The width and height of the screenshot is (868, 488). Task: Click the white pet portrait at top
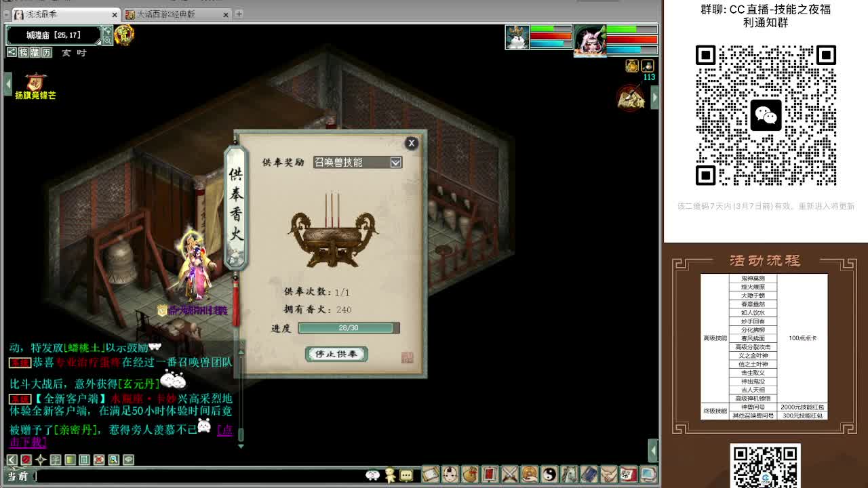click(517, 37)
